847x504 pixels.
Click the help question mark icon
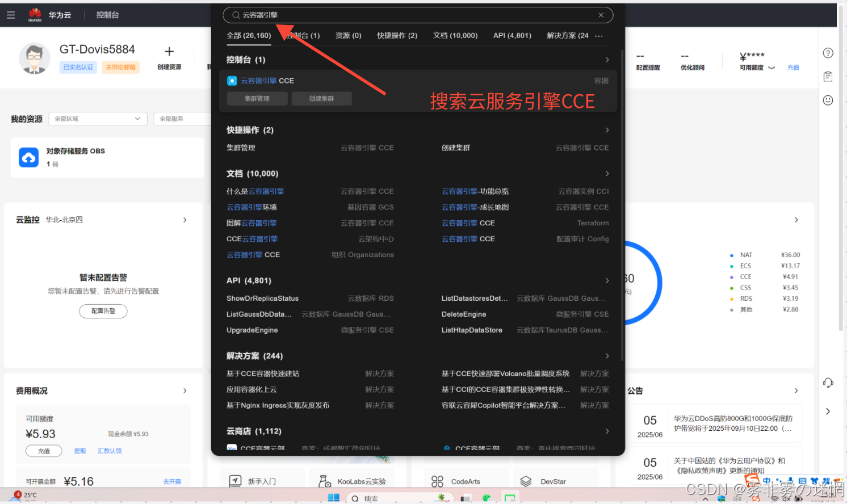(828, 53)
